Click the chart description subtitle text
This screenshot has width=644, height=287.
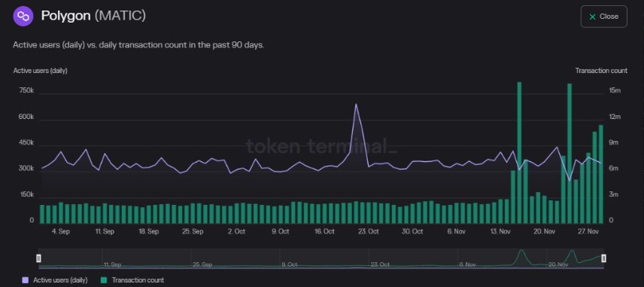pyautogui.click(x=138, y=44)
